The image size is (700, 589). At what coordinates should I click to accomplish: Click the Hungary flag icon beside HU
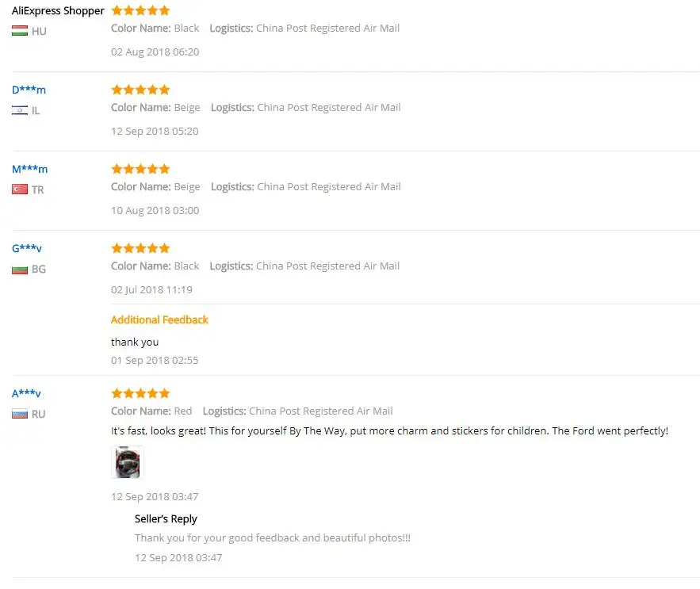click(20, 31)
